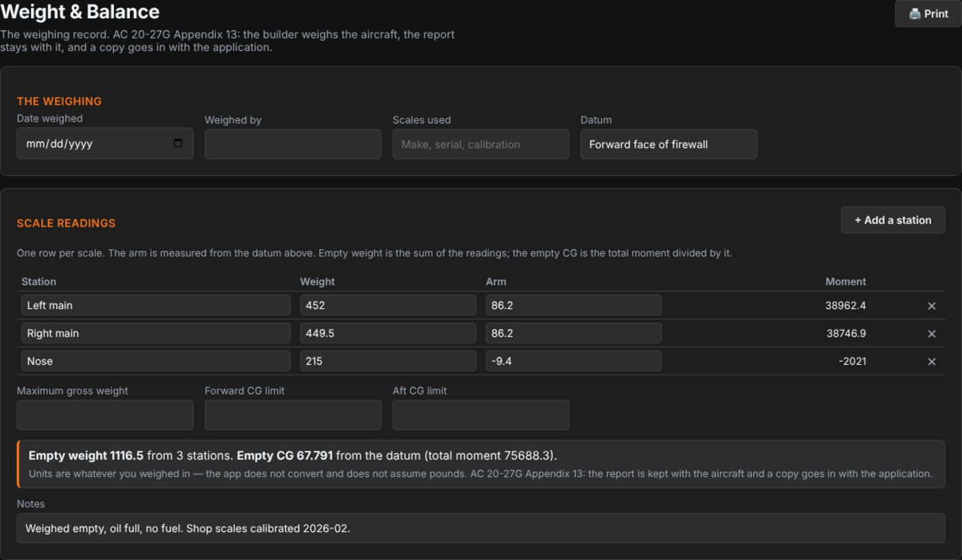
Task: Select the moment value 38746.9
Action: (846, 333)
